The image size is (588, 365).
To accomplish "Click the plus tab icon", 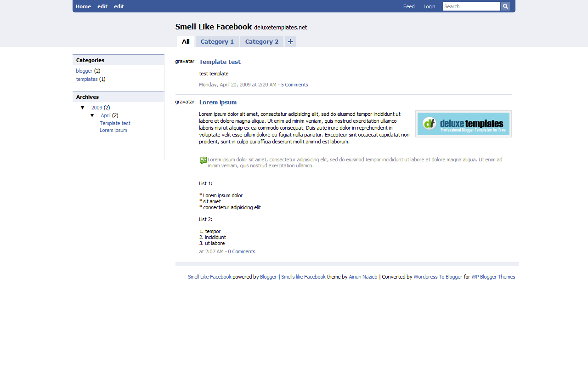I will click(x=290, y=41).
